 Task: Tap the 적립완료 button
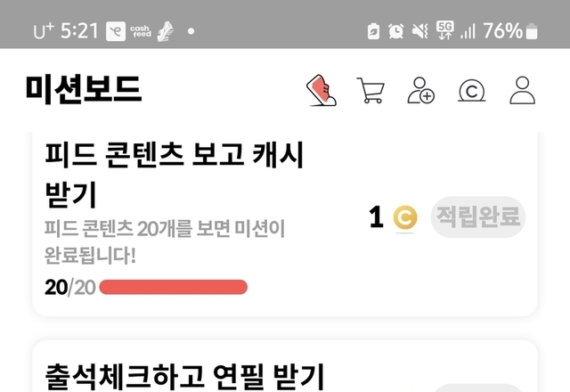tap(478, 217)
